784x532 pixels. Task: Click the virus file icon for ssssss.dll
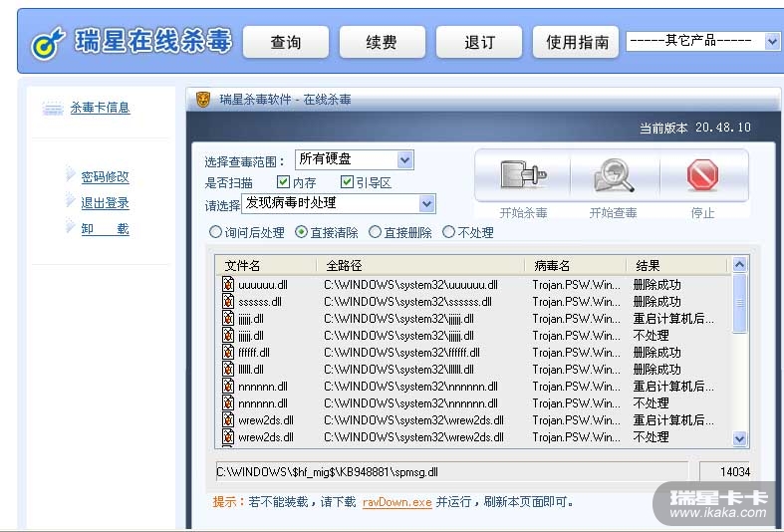click(228, 301)
